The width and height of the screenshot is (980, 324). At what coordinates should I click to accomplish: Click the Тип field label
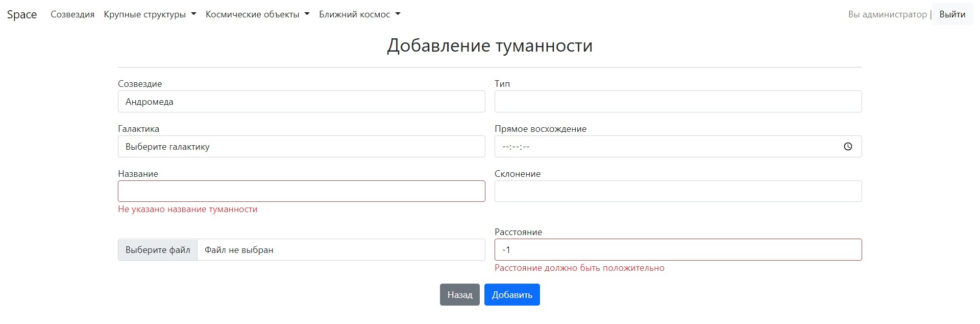[x=502, y=84]
